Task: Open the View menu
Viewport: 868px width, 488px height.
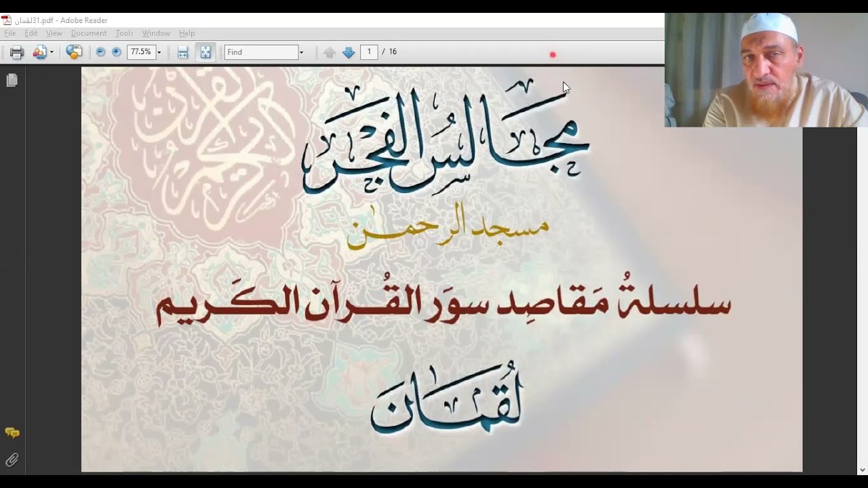Action: click(54, 33)
